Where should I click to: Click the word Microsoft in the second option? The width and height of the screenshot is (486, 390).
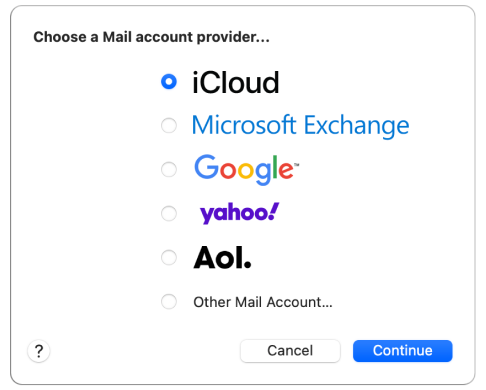tap(244, 125)
